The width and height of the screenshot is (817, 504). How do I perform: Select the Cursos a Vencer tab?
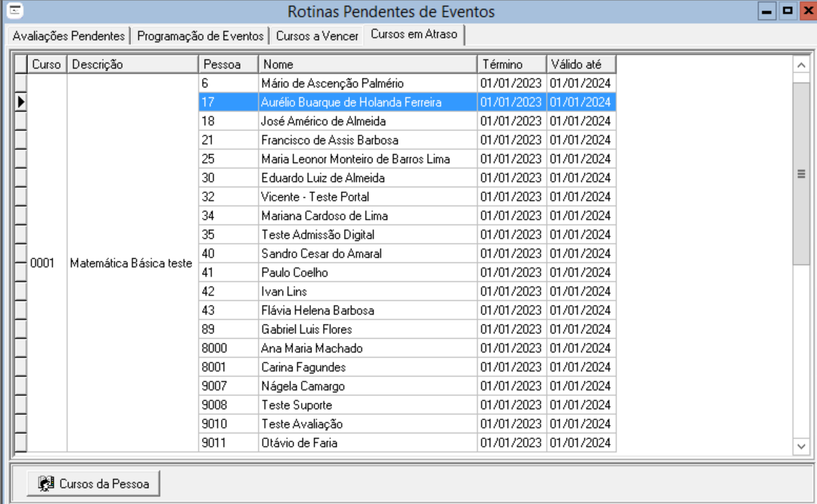point(317,36)
